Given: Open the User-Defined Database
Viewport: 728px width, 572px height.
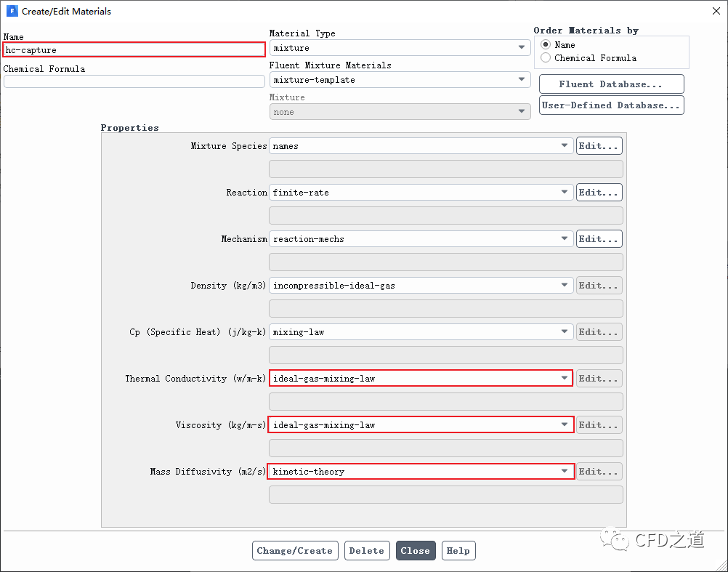Looking at the screenshot, I should pyautogui.click(x=611, y=105).
